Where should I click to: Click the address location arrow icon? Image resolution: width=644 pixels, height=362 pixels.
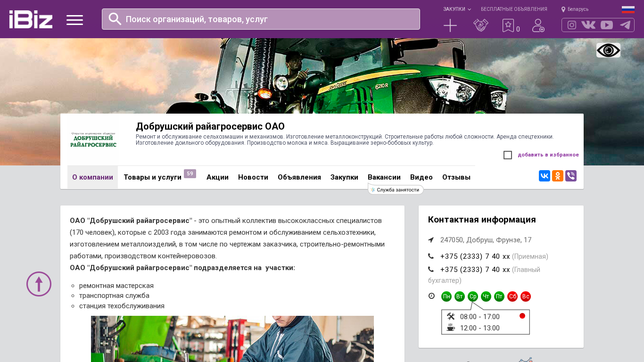(x=431, y=240)
